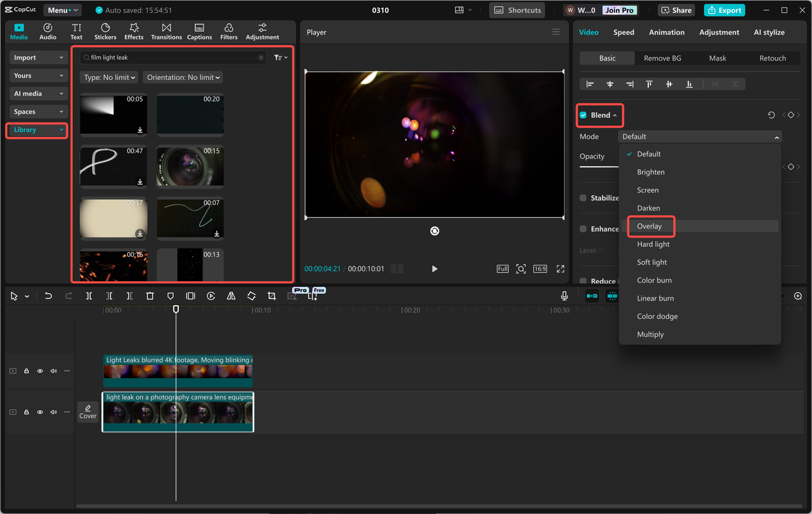The width and height of the screenshot is (812, 514).
Task: Expand the Import sidebar section
Action: (38, 58)
